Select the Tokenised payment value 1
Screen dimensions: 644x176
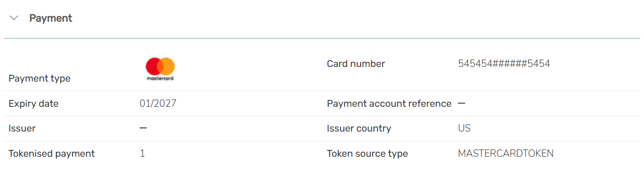142,154
